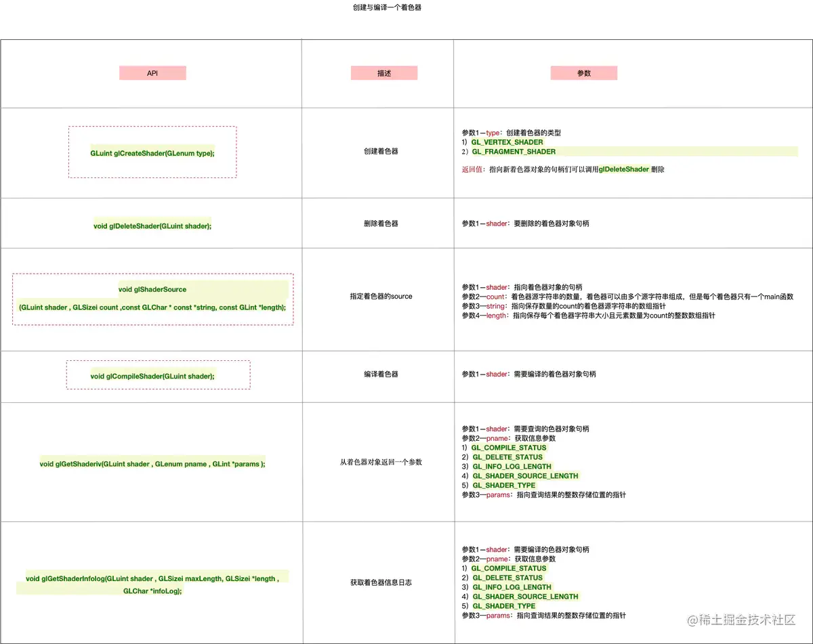Select 'GL_COMPILE_STATUS' in the glGetShaderInfolog row
Screen dimensions: 813x644
(509, 568)
